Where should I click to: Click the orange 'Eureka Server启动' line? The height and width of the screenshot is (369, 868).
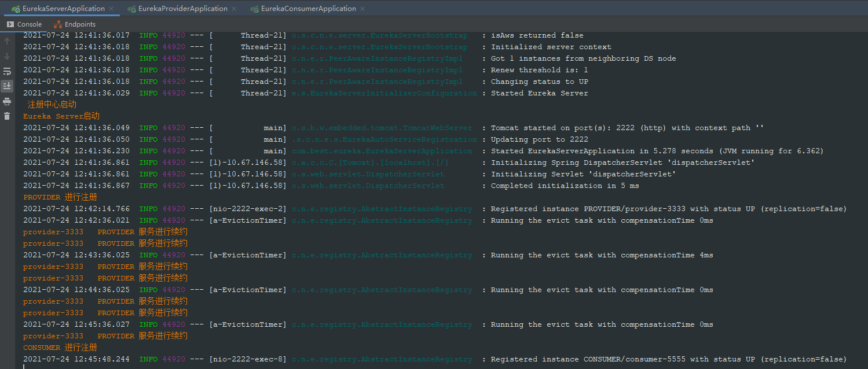coord(61,116)
